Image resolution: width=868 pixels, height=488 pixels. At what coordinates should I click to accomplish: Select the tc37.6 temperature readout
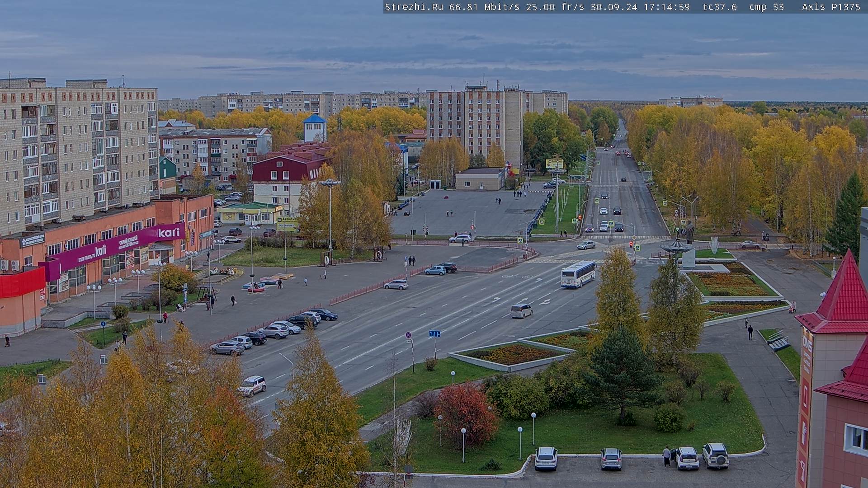[720, 7]
